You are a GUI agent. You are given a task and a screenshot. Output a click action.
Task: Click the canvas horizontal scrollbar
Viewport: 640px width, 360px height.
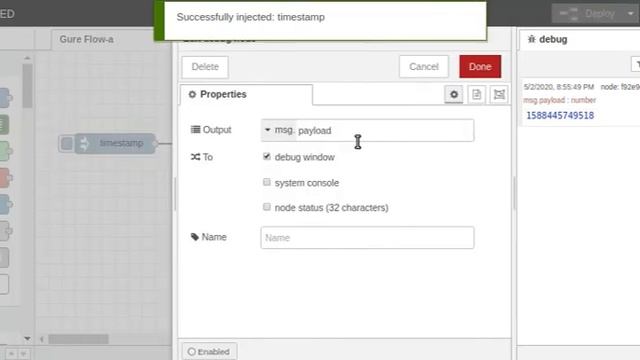point(78,339)
